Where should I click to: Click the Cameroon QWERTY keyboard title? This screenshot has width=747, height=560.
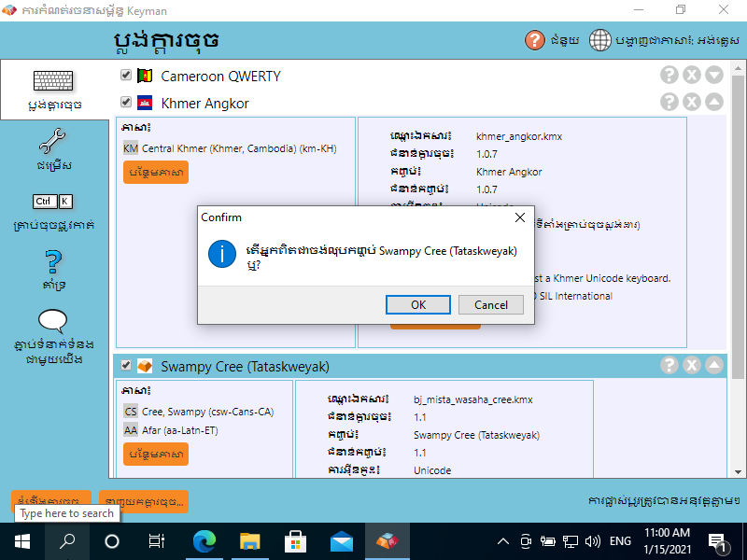220,77
